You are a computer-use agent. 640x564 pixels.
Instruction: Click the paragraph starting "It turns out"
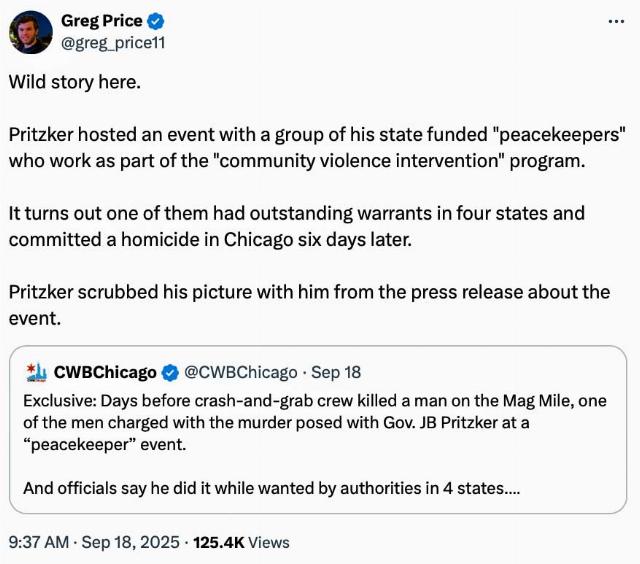pyautogui.click(x=297, y=226)
